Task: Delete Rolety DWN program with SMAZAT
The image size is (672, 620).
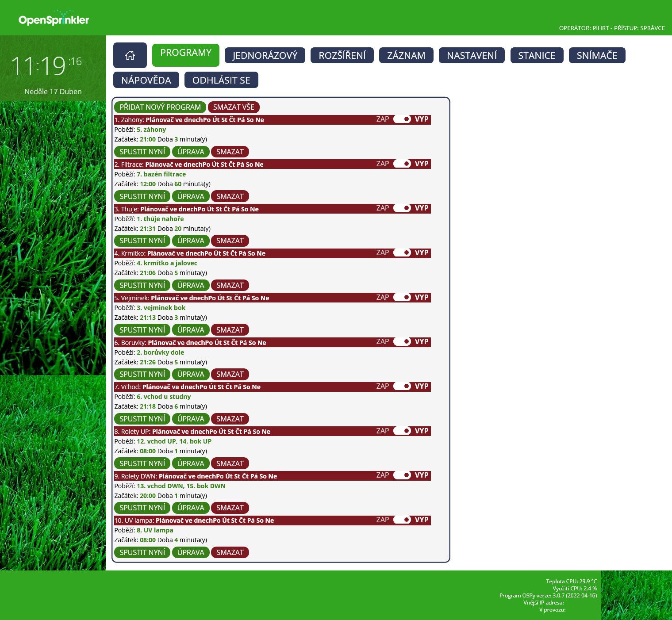Action: click(230, 508)
